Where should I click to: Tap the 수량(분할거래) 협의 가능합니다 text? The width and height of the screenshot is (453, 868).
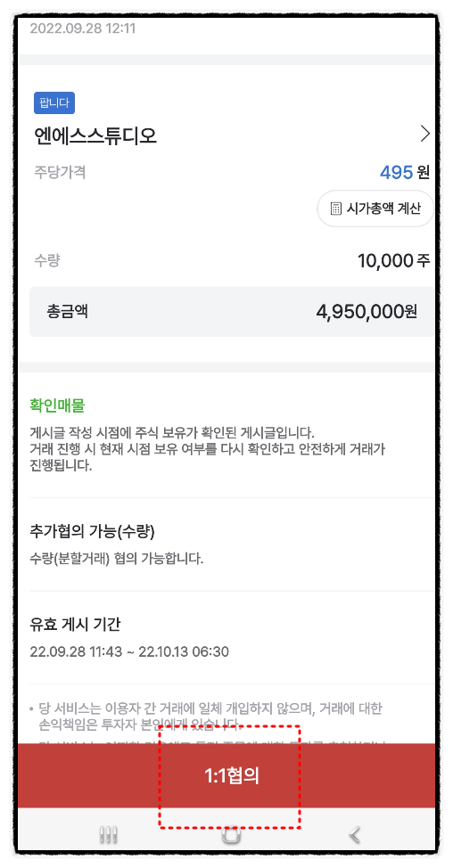coord(117,559)
